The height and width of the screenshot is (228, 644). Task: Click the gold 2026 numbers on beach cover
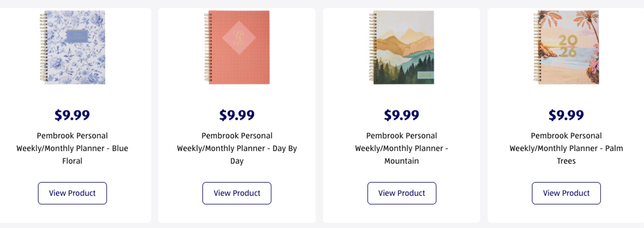point(568,46)
